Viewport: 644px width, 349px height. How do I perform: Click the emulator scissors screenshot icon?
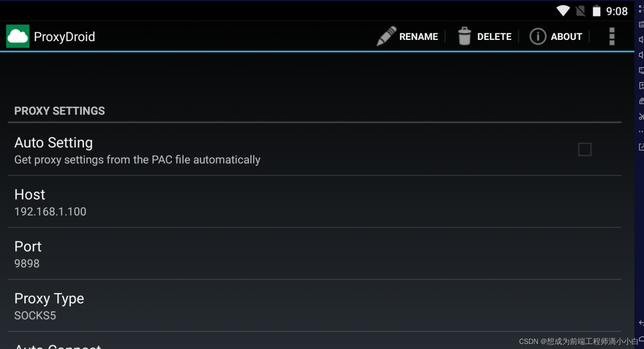pos(641,116)
